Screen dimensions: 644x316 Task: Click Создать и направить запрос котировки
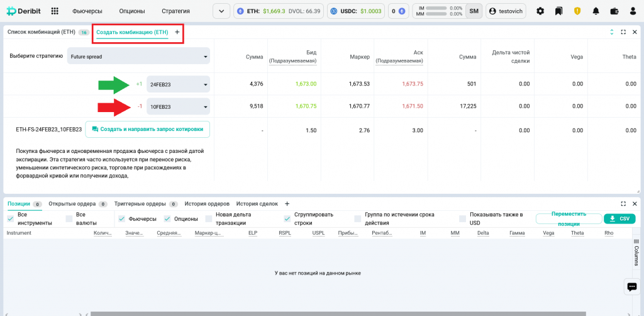coord(147,129)
